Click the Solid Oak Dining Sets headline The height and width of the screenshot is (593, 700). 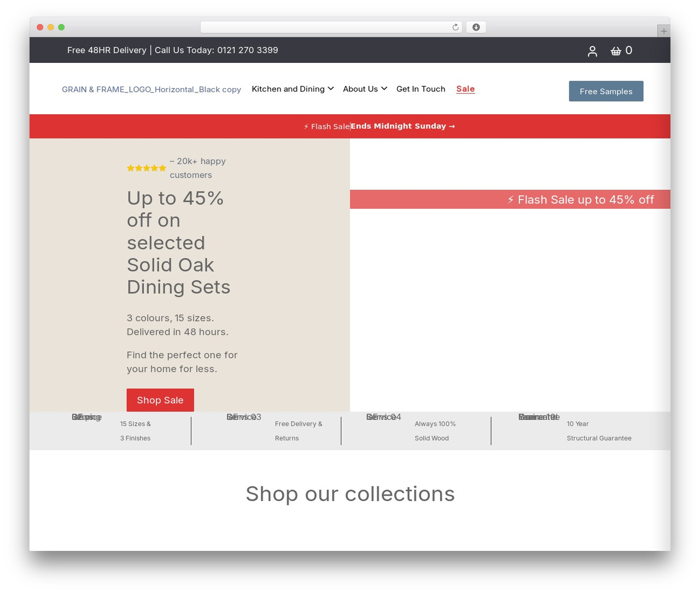[178, 242]
